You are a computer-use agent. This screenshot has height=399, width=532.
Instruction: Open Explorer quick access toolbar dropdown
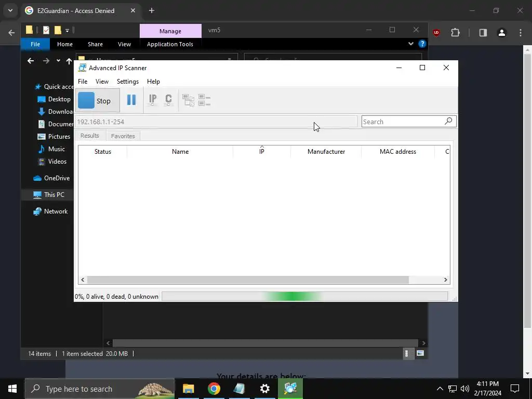(x=67, y=31)
